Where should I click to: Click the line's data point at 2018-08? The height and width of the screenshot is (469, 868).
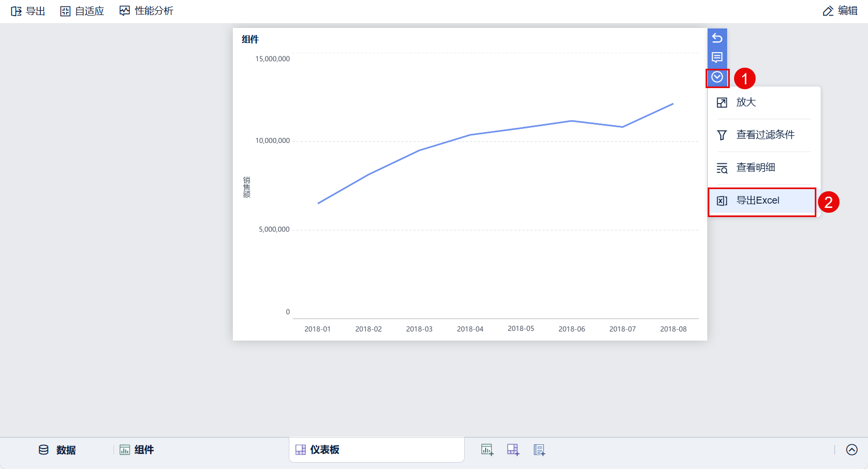673,104
